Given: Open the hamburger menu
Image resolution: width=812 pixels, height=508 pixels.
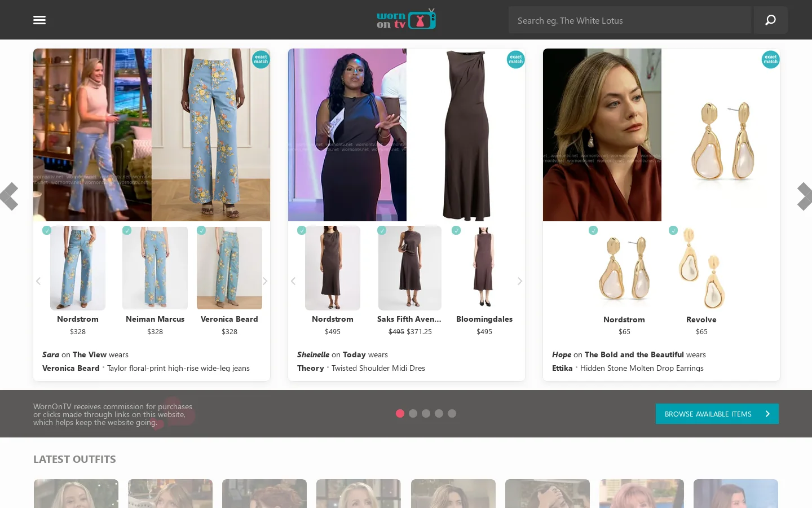Looking at the screenshot, I should pyautogui.click(x=39, y=20).
